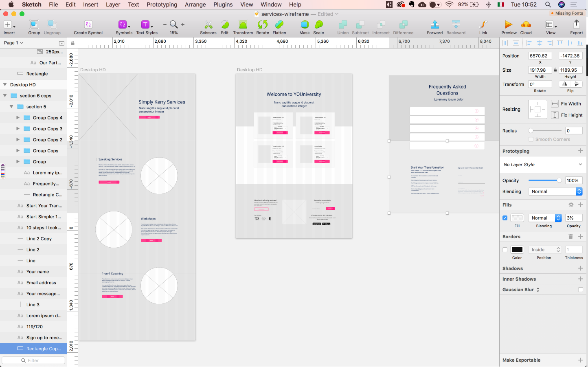
Task: Toggle Fix Width resizing option
Action: click(555, 104)
